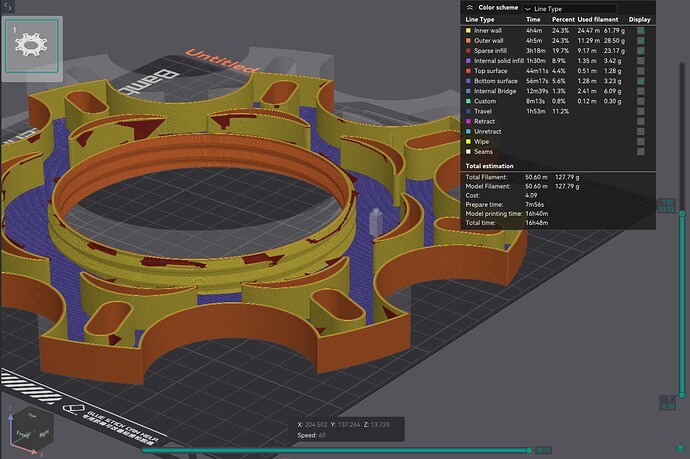Image resolution: width=690 pixels, height=459 pixels.
Task: Click the Internal Bridge color swatch
Action: (x=468, y=91)
